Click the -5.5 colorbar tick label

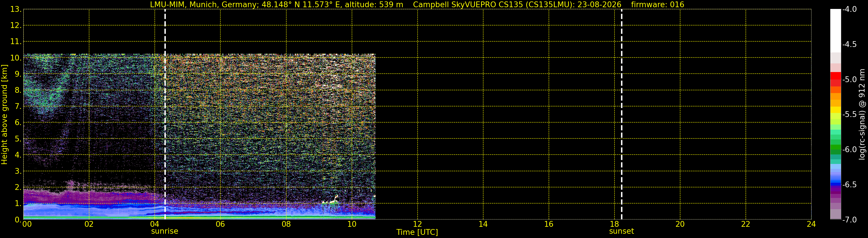(x=849, y=115)
